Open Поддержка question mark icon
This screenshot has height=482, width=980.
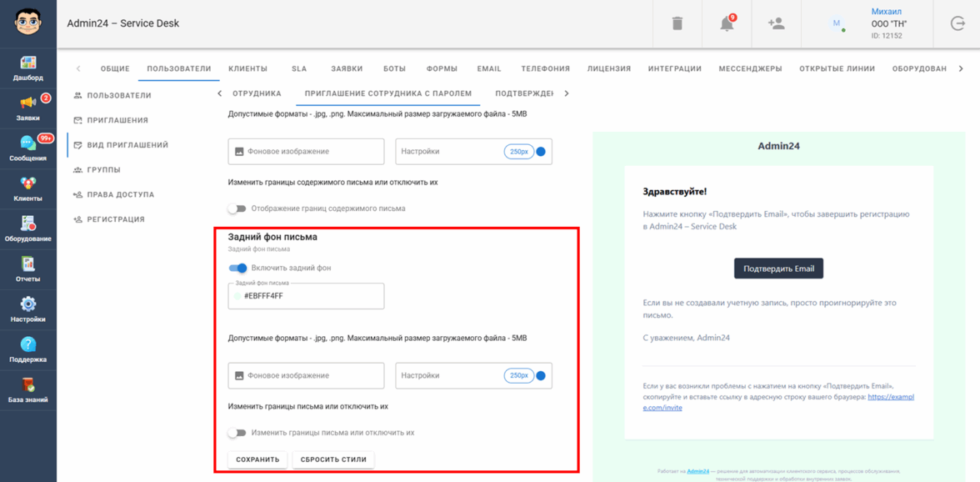click(x=28, y=344)
